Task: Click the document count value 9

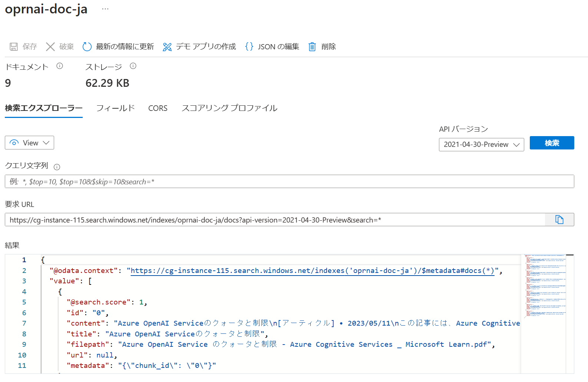Action: tap(8, 83)
